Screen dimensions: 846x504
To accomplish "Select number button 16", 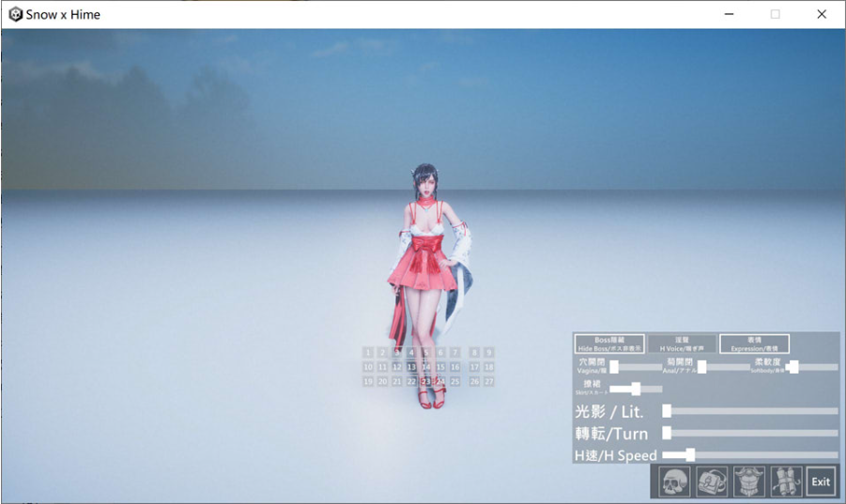I will click(x=454, y=367).
